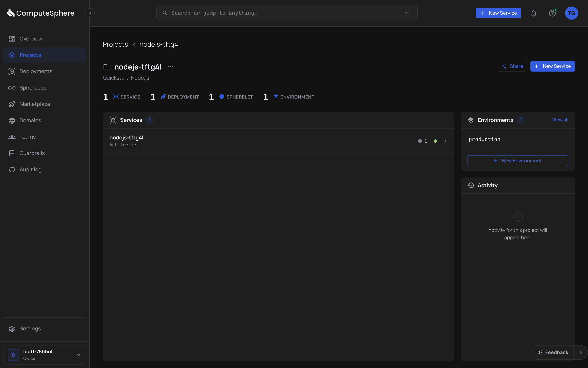Screen dimensions: 588x368
Task: Click the Activity history icon in header
Action: pos(471,185)
